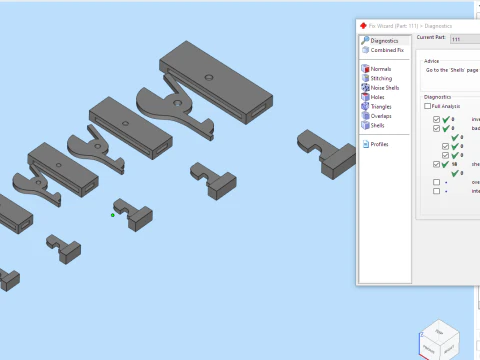Click the Top face of the view cube
The height and width of the screenshot is (360, 480).
439,331
